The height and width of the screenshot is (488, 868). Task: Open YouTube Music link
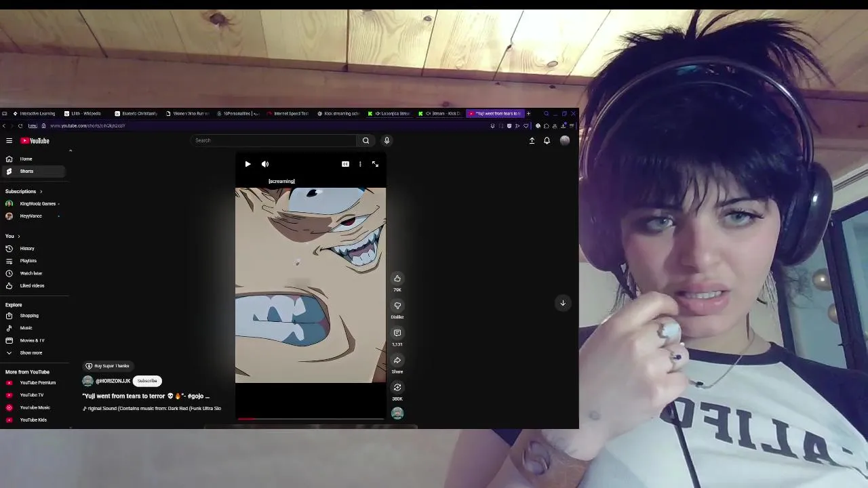pyautogui.click(x=33, y=407)
